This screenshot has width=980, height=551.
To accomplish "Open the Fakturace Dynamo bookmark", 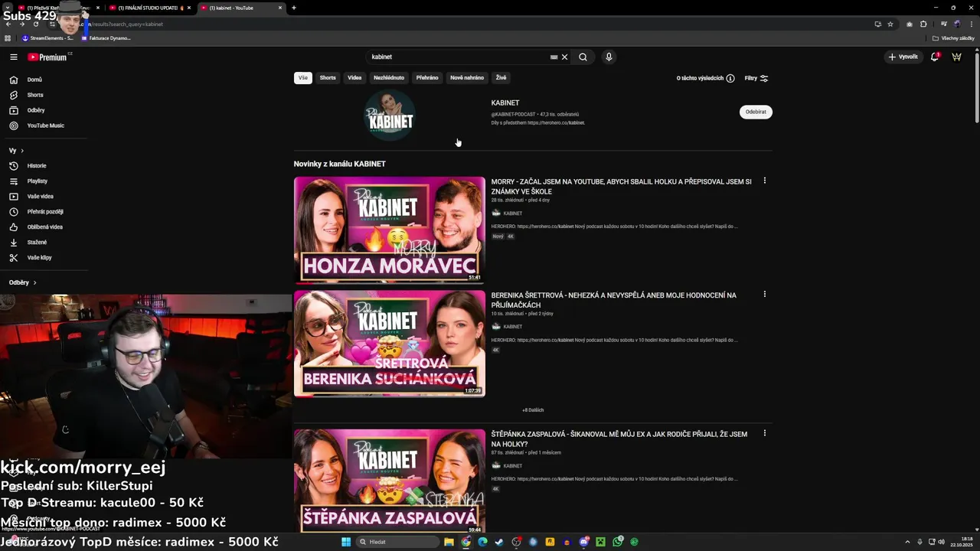I will pos(106,38).
